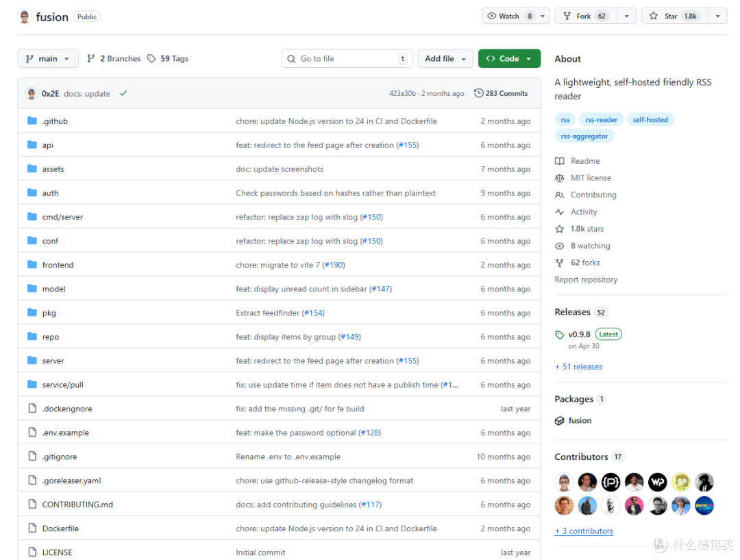View the 2 Branches list
The width and height of the screenshot is (740, 560).
click(x=114, y=58)
